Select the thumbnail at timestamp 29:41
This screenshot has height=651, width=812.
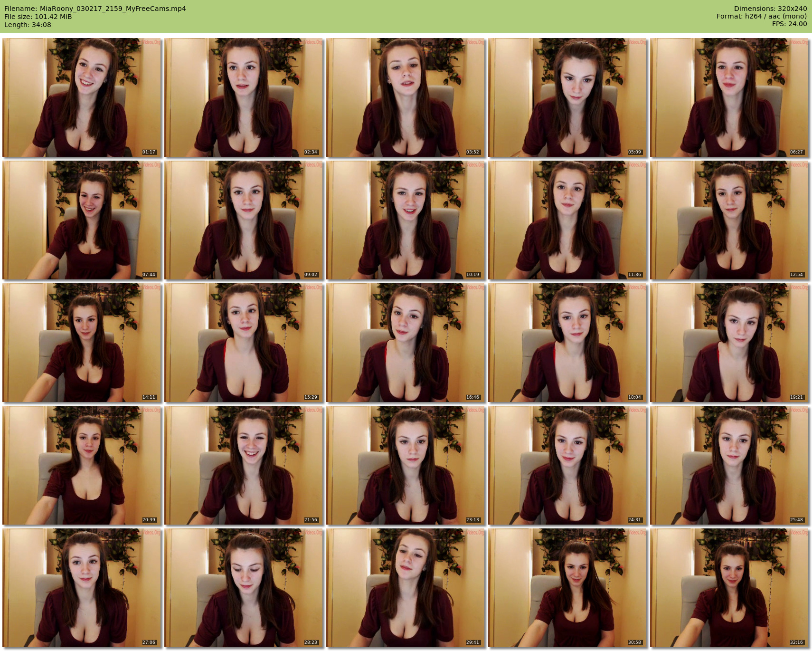coord(406,588)
